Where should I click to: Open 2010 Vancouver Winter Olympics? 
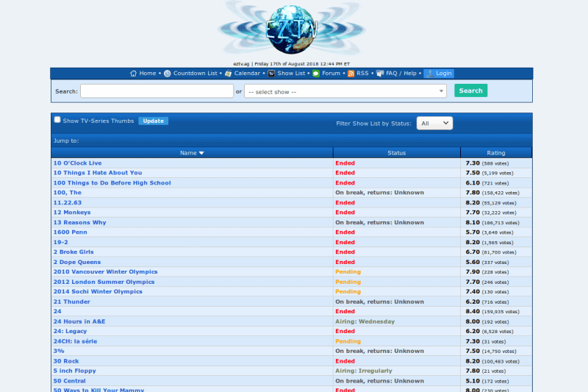click(105, 272)
